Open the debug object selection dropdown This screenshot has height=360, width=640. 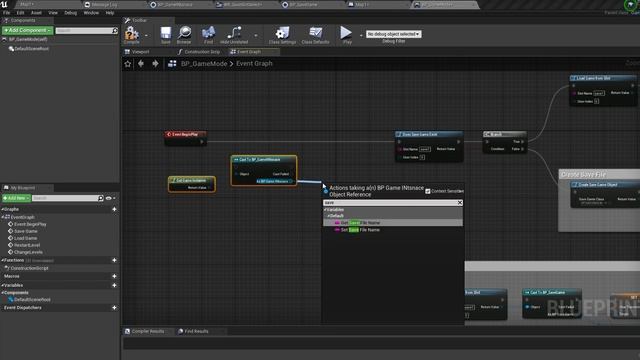(393, 34)
